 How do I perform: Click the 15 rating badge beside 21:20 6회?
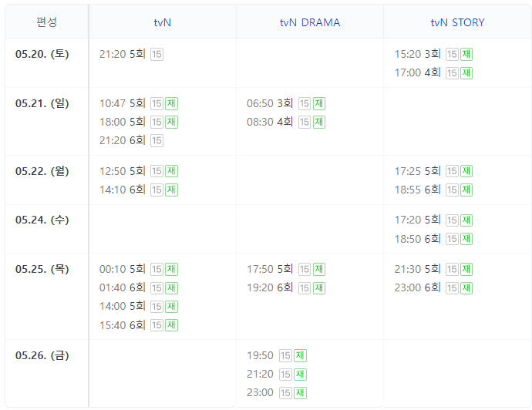click(157, 140)
